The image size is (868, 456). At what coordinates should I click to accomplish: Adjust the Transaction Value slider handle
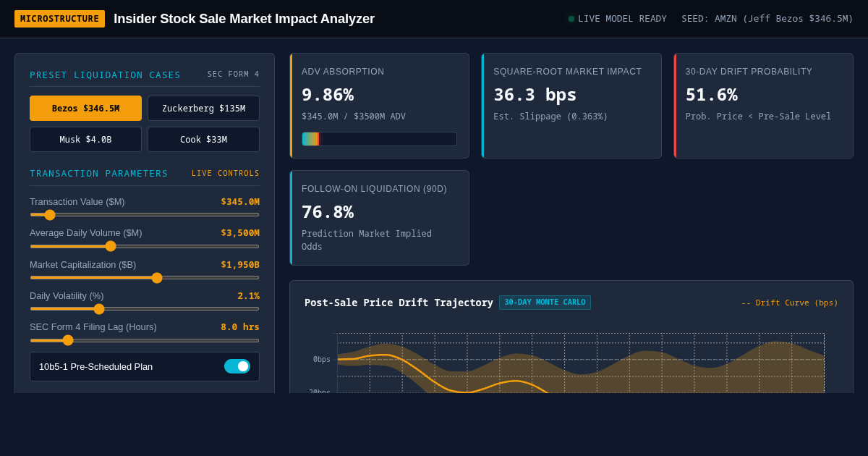click(50, 215)
